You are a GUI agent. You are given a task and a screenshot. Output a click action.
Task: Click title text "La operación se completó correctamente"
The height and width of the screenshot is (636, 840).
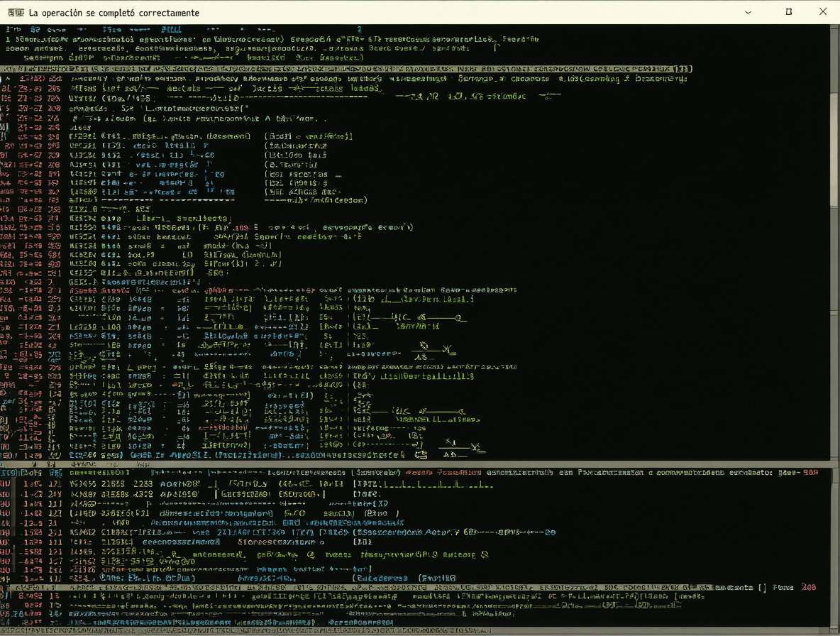114,13
